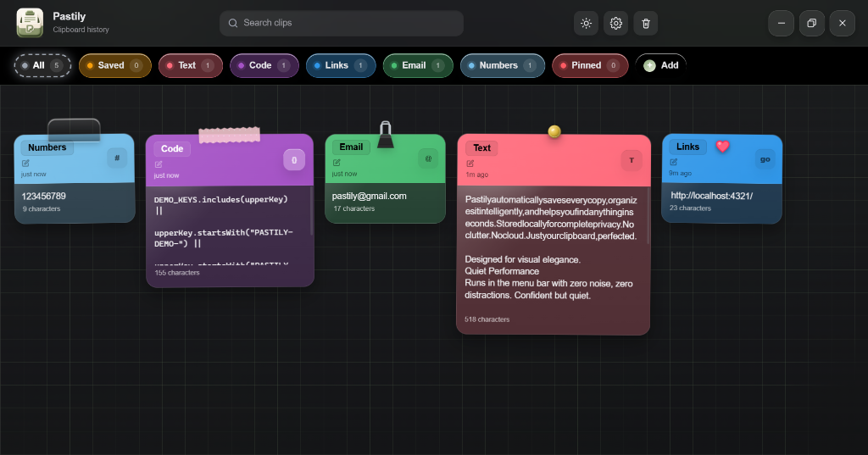Show only Links clips
The height and width of the screenshot is (455, 868).
pyautogui.click(x=341, y=65)
